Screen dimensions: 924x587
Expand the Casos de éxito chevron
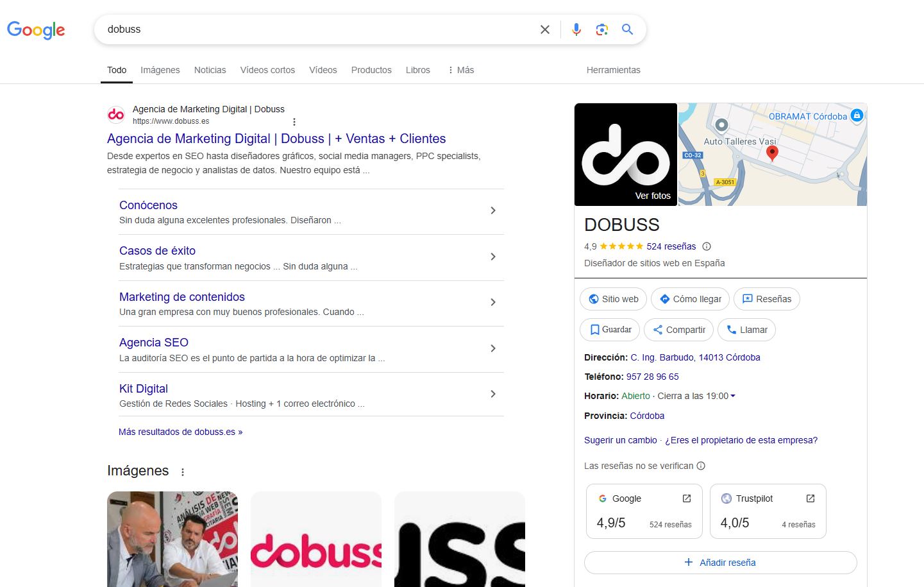pos(493,257)
